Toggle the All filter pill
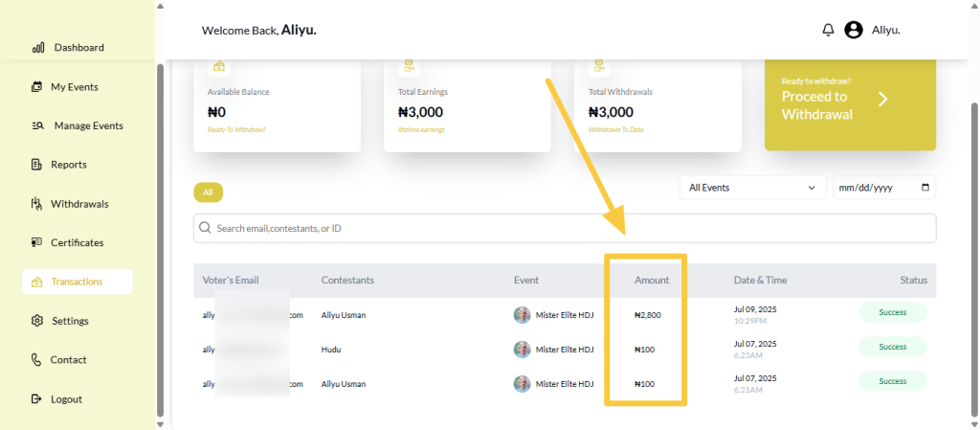The width and height of the screenshot is (980, 430). click(208, 192)
